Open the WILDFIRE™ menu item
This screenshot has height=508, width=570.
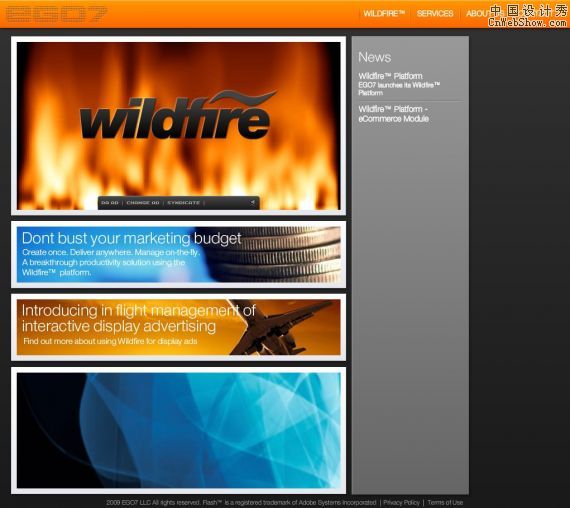point(384,13)
